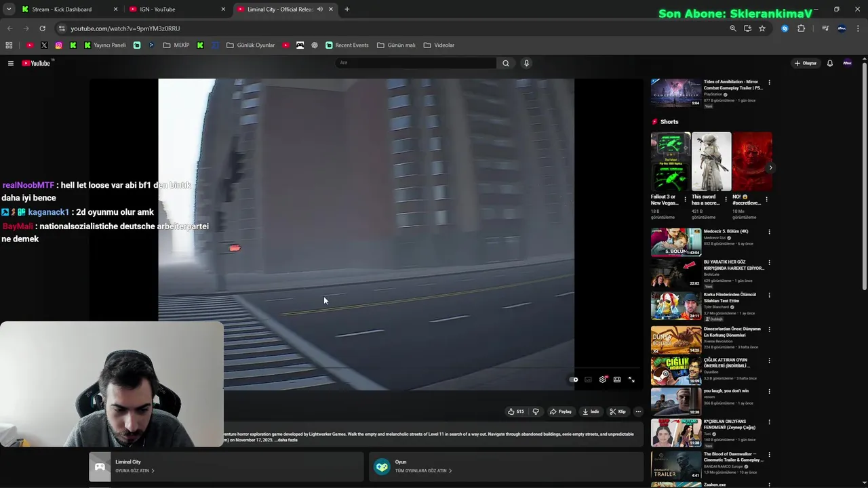Go to the YouTube home logo

tap(36, 63)
